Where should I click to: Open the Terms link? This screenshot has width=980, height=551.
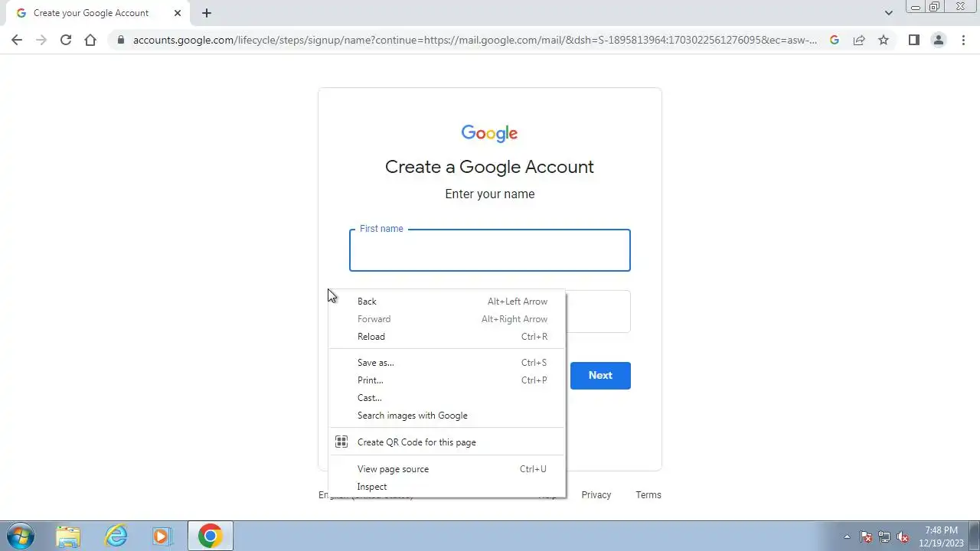point(648,495)
